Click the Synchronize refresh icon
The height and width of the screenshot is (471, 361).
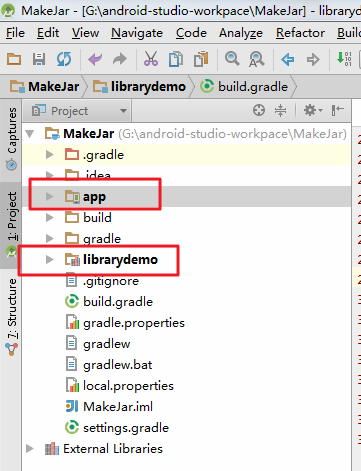[x=64, y=59]
